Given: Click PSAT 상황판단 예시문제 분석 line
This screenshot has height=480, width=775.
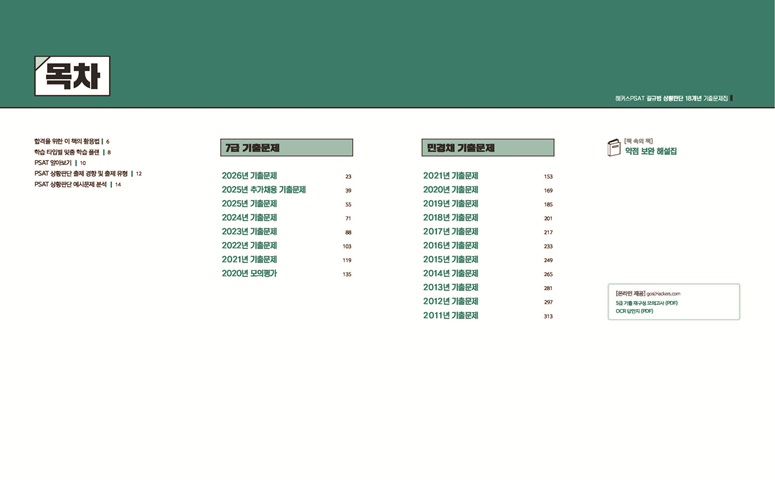Looking at the screenshot, I should coord(77,184).
